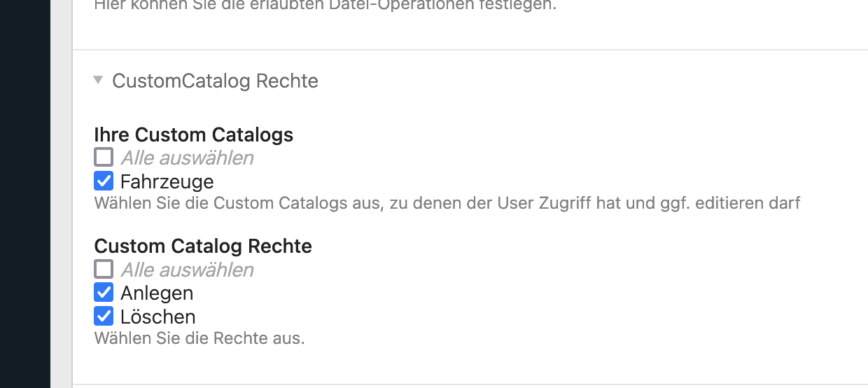Click the help text about User Zugriff
The height and width of the screenshot is (388, 868).
(447, 204)
